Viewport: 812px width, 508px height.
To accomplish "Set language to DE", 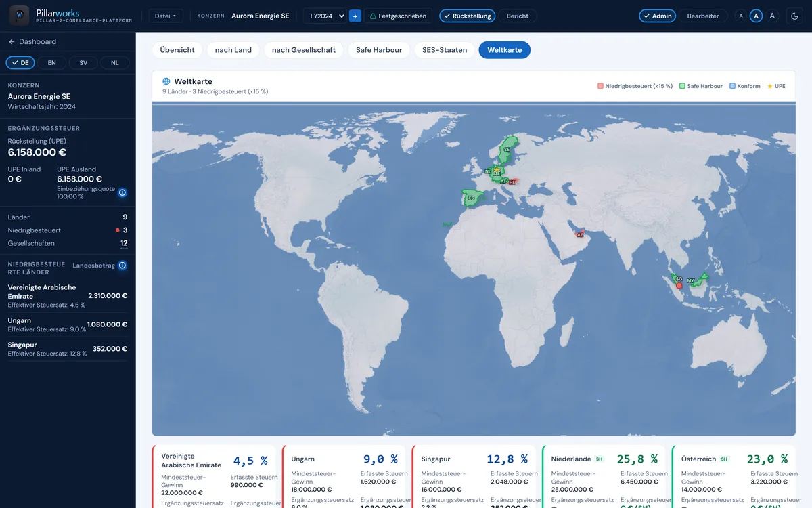I will pos(20,62).
